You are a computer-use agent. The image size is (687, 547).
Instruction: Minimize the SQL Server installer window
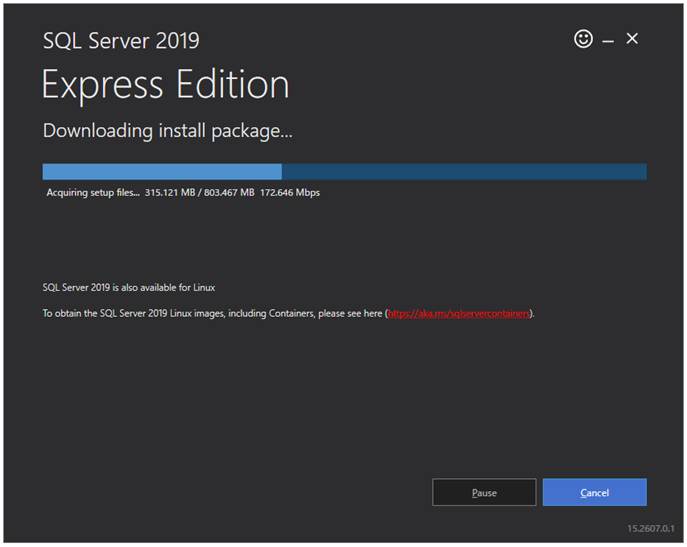[x=608, y=41]
